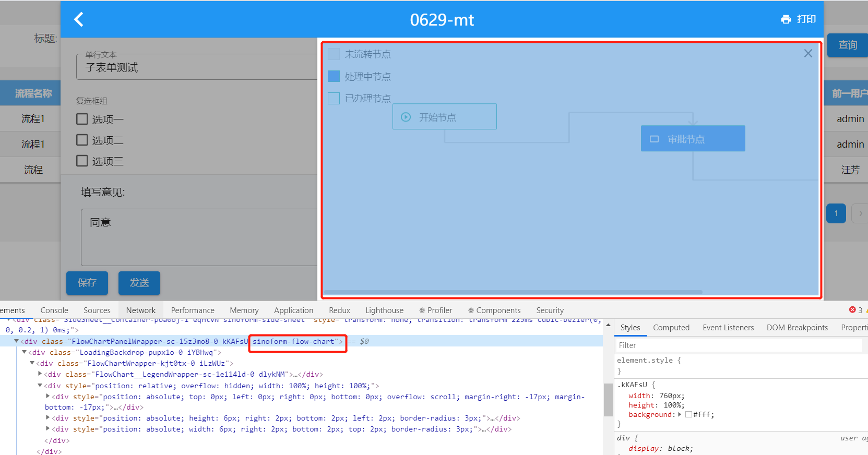
Task: Collapse the LoadingBackdrop div node
Action: tap(24, 352)
